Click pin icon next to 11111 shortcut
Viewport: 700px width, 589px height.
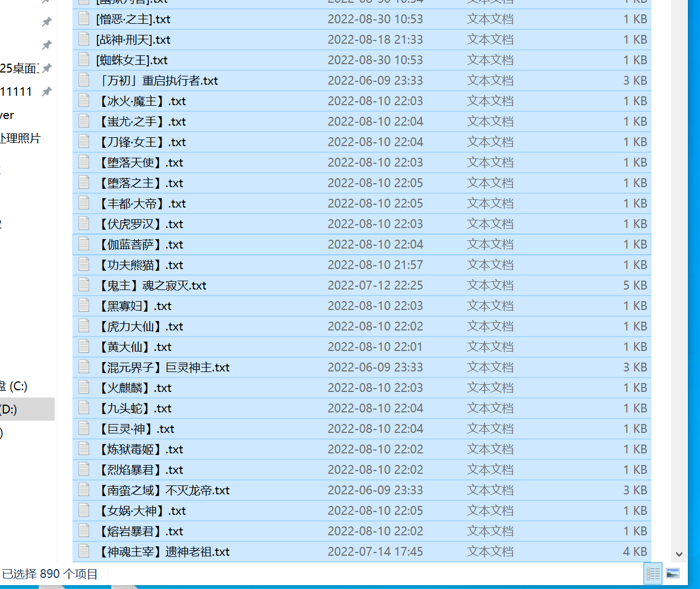tap(47, 91)
